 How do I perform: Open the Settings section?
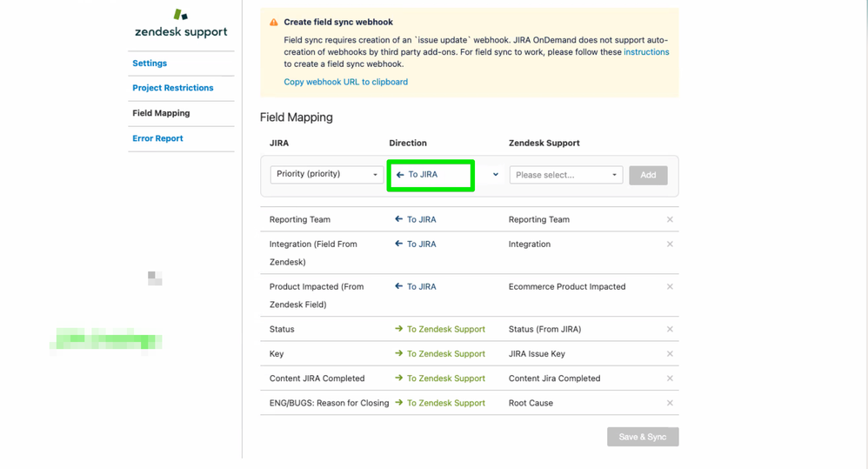(x=150, y=64)
